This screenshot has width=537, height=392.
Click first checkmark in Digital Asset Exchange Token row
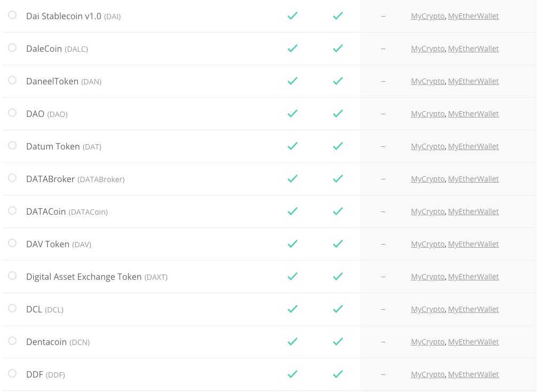click(293, 276)
